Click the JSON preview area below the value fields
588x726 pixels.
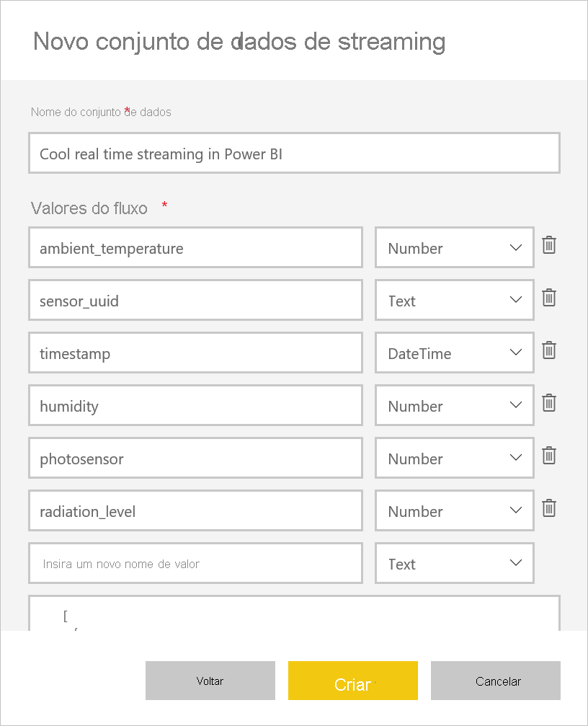(294, 616)
